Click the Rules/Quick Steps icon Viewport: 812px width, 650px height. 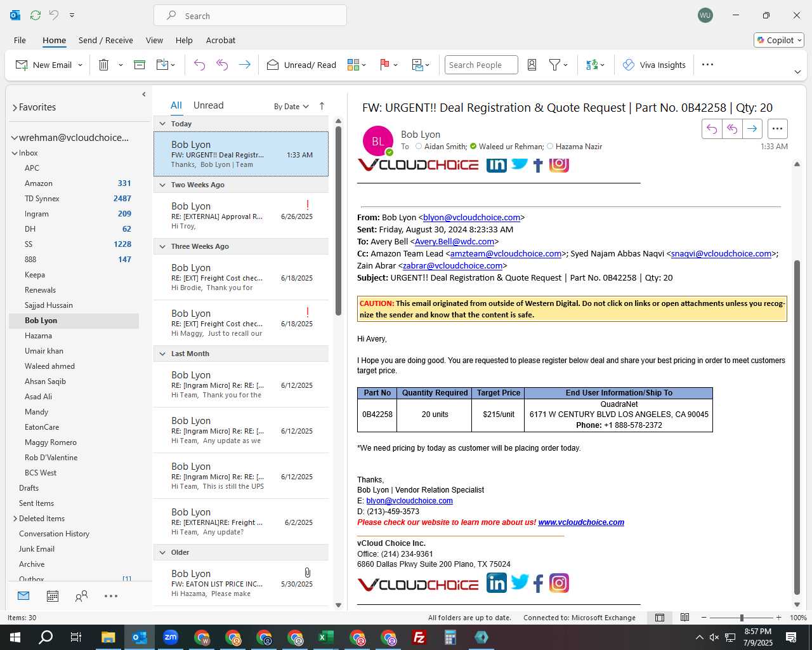pos(417,65)
